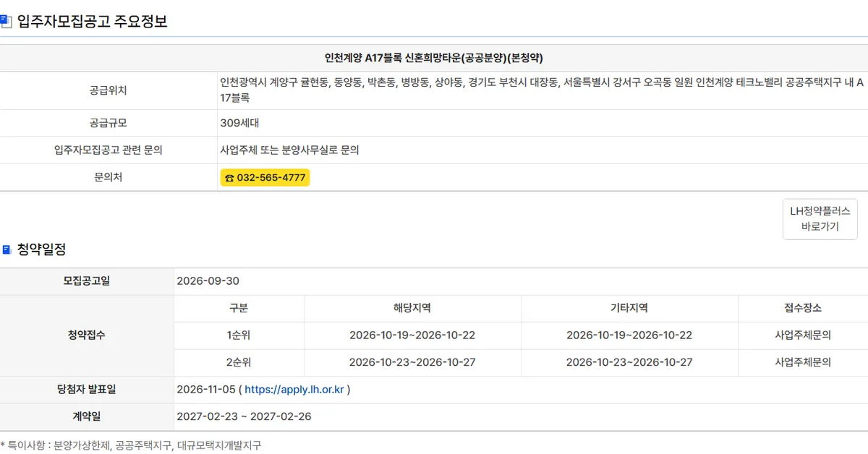Click the 문의처 row label
The image size is (868, 454).
coord(109,178)
